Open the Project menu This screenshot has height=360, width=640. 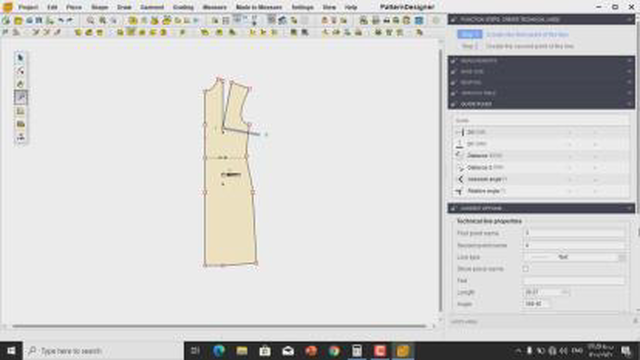28,7
